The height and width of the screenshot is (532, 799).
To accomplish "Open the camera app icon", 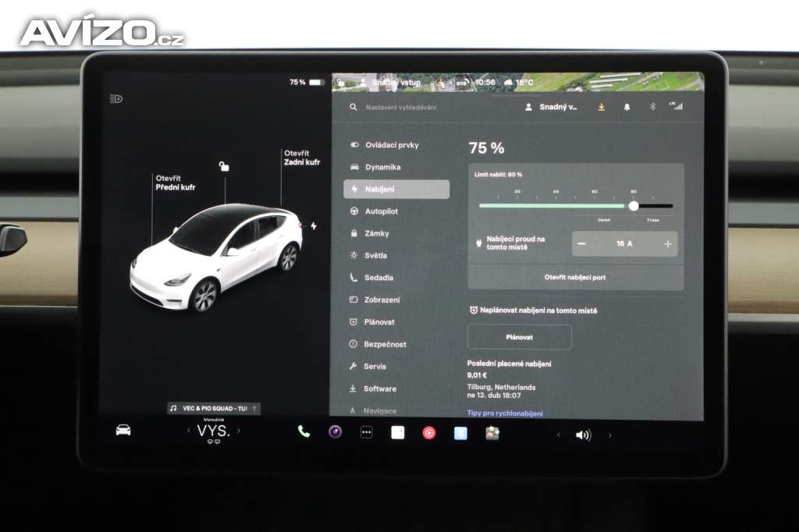I will 335,432.
